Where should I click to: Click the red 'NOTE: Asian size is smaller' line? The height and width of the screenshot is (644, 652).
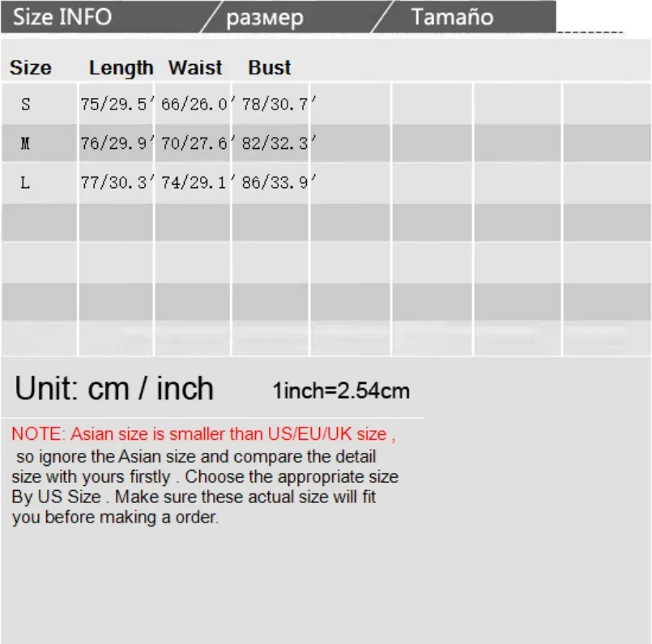[x=203, y=434]
